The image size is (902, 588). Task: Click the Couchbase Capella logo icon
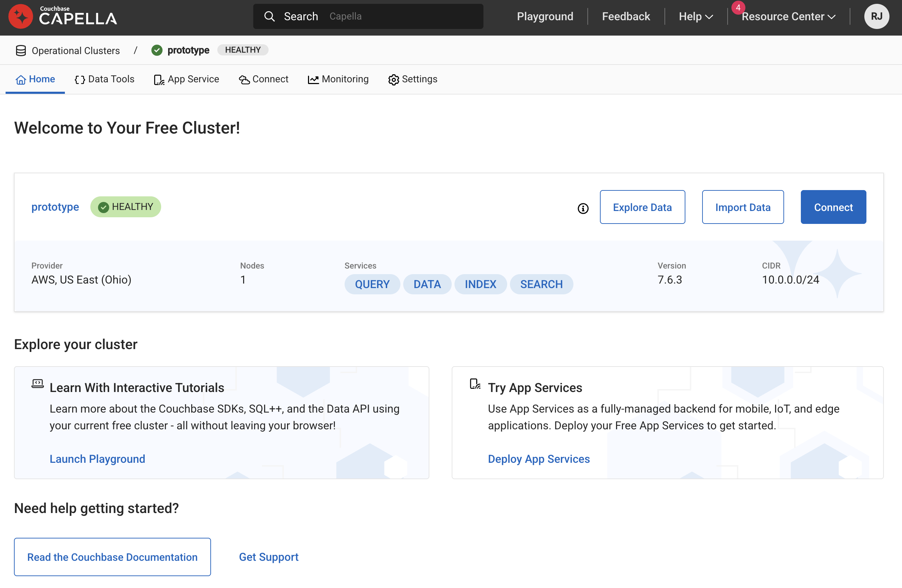coord(21,17)
